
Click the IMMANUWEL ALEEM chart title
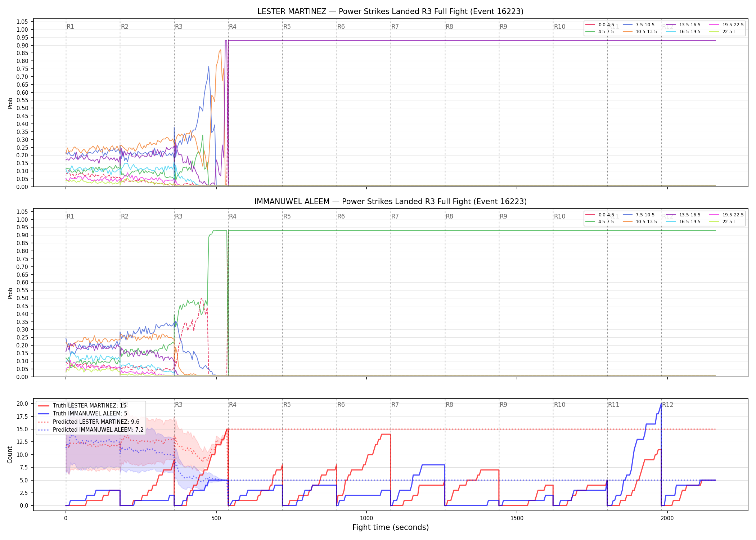(x=390, y=202)
